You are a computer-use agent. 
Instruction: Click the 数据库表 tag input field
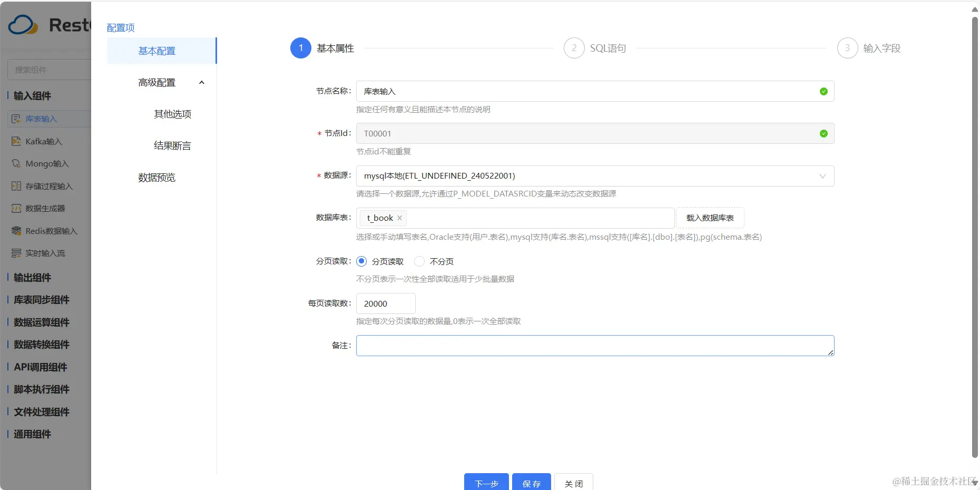coord(515,218)
